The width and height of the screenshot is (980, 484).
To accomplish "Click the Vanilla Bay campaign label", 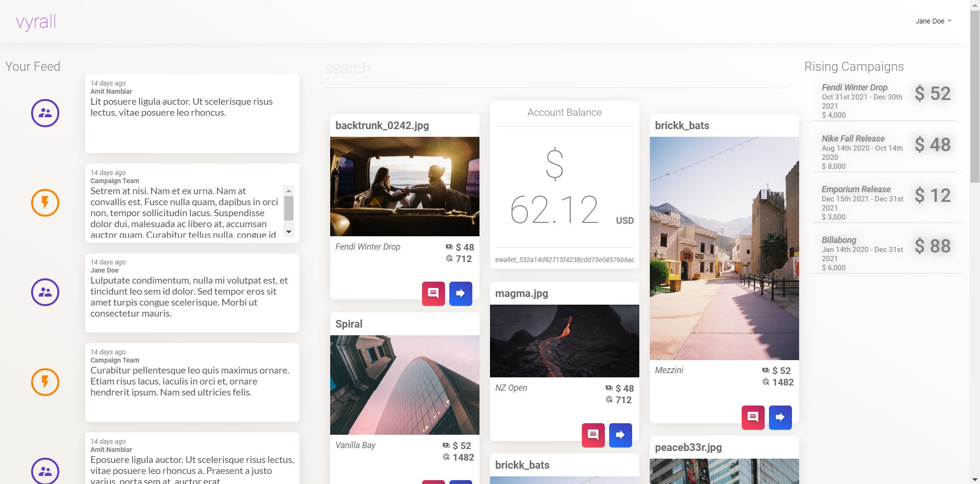I will (356, 445).
